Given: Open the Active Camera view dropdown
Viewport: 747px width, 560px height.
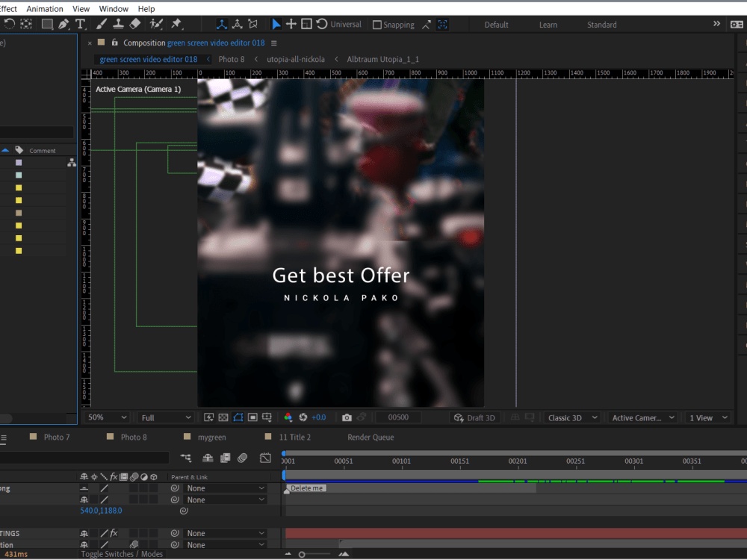Looking at the screenshot, I should click(x=642, y=417).
